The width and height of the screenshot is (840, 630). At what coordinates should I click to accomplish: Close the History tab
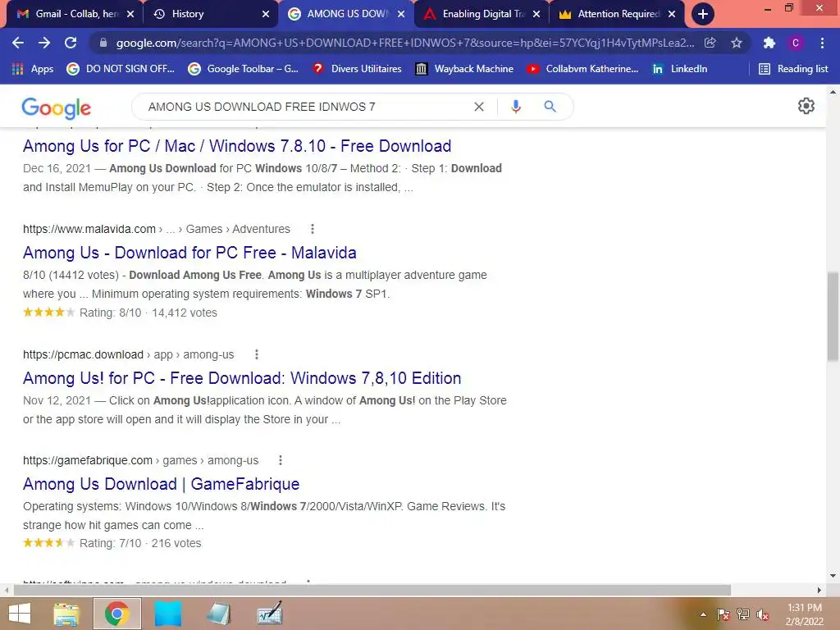[266, 14]
